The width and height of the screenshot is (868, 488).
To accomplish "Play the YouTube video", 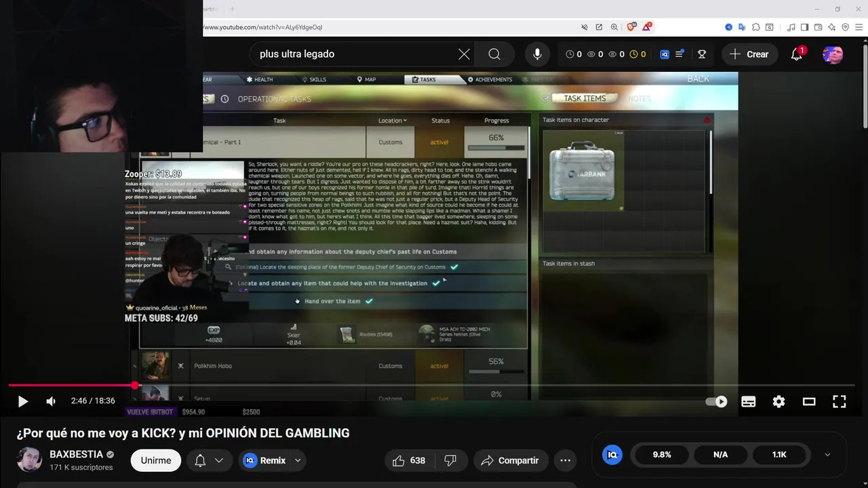I will tap(22, 401).
